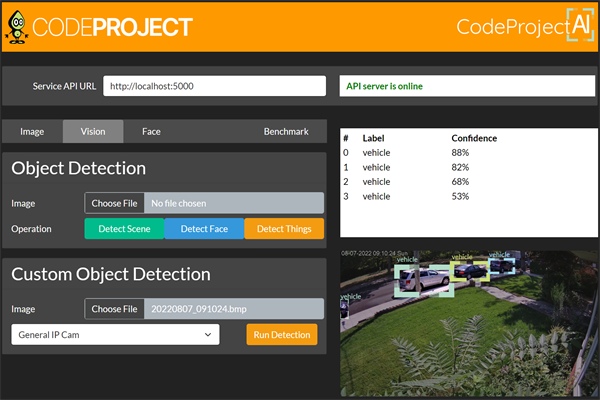Screen dimensions: 600x400
Task: Click the CodeProject mascot logo icon
Action: click(x=16, y=27)
